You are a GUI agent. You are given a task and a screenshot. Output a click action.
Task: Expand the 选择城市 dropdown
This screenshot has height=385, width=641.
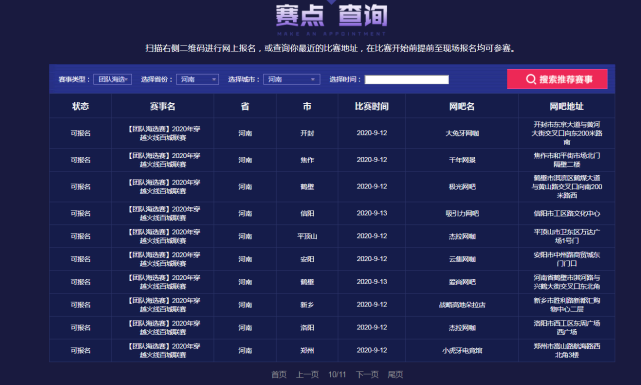(291, 79)
